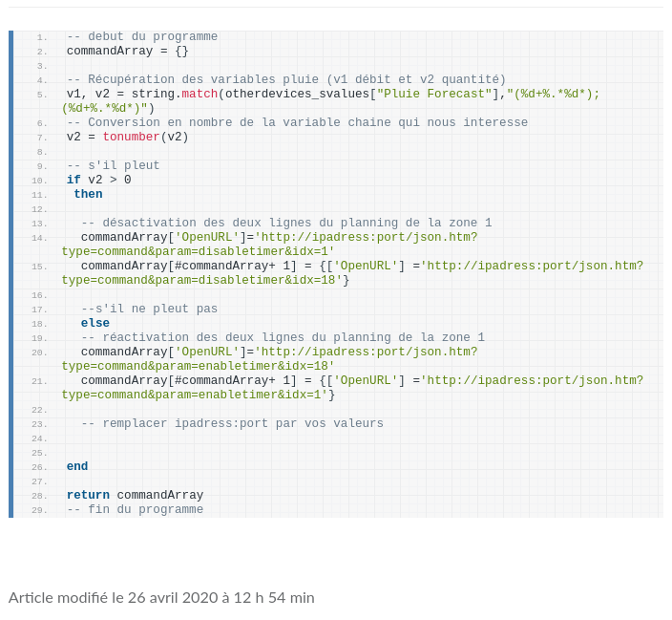Click the '-- debut du programme' comment
Viewport: 672px width, 620px height.
pyautogui.click(x=141, y=37)
